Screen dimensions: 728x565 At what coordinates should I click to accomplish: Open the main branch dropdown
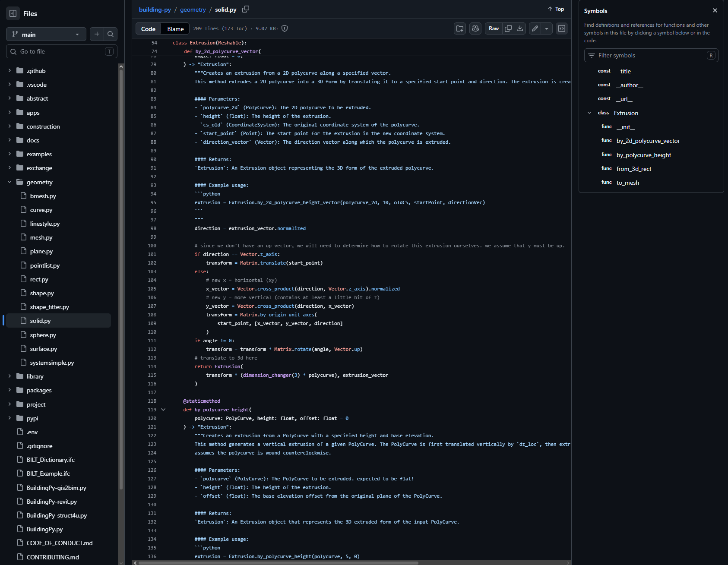[46, 34]
